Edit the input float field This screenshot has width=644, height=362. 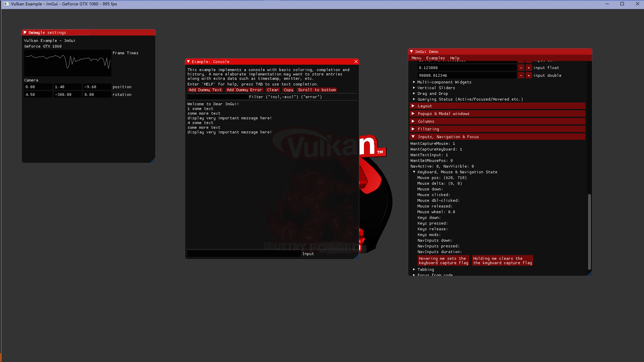click(x=467, y=68)
